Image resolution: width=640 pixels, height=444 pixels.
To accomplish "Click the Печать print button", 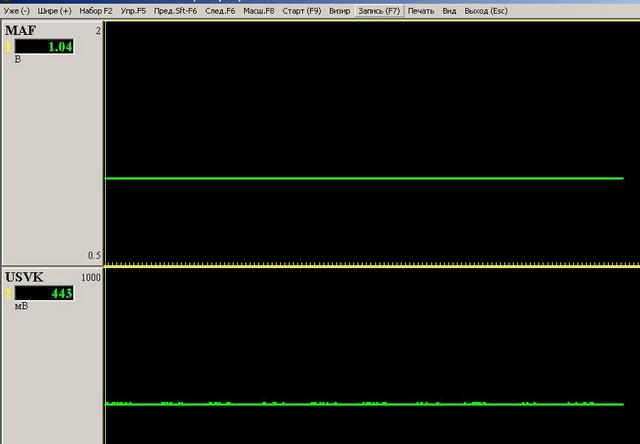I will coord(421,10).
